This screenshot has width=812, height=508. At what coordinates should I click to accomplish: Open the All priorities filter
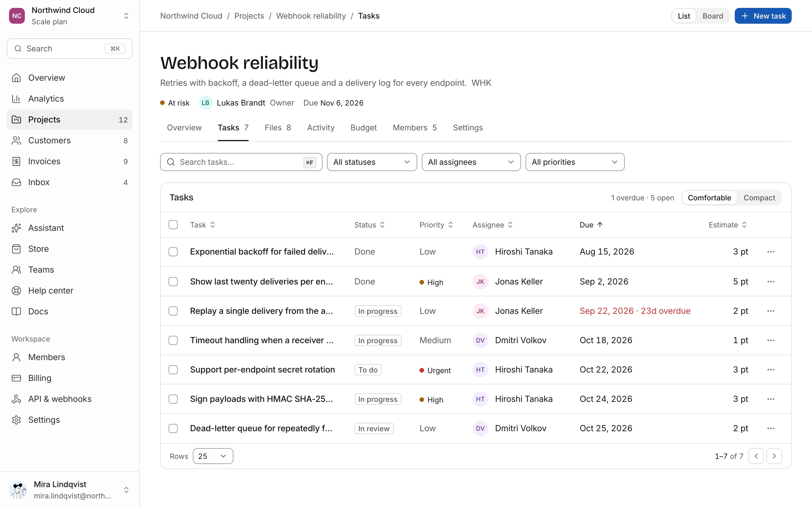click(x=575, y=162)
